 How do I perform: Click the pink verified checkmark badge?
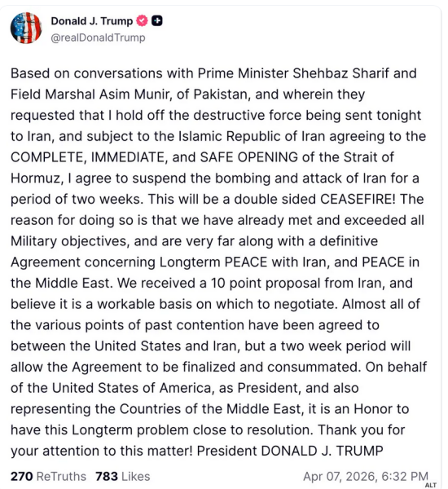(x=143, y=21)
